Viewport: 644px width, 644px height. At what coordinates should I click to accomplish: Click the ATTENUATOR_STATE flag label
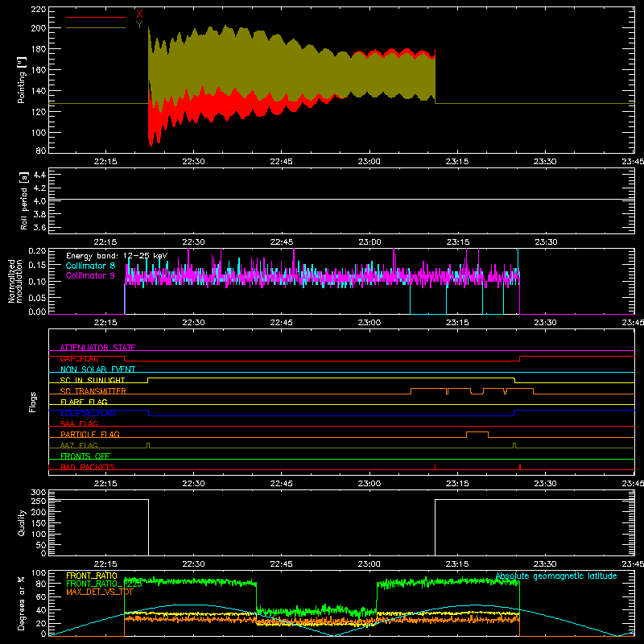click(97, 348)
